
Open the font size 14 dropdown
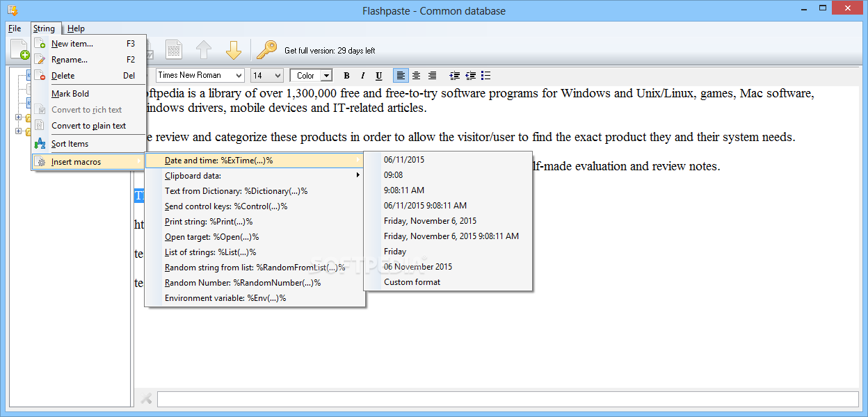coord(267,75)
